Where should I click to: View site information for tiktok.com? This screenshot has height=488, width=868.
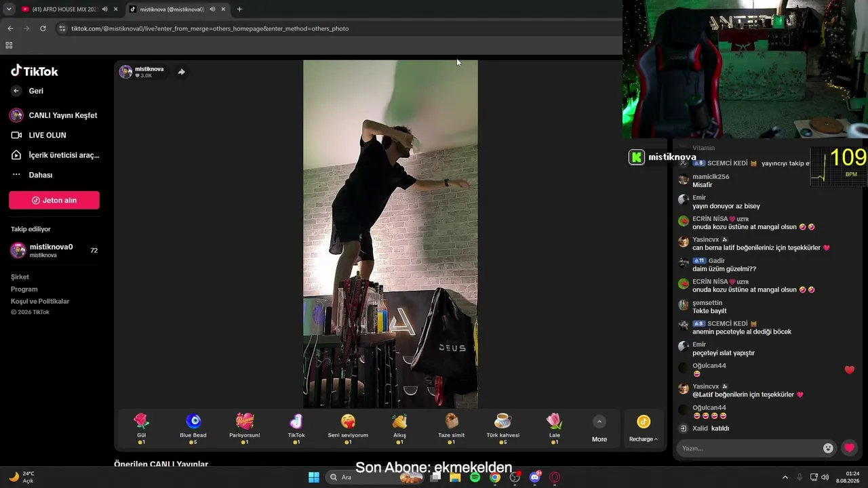[x=62, y=28]
